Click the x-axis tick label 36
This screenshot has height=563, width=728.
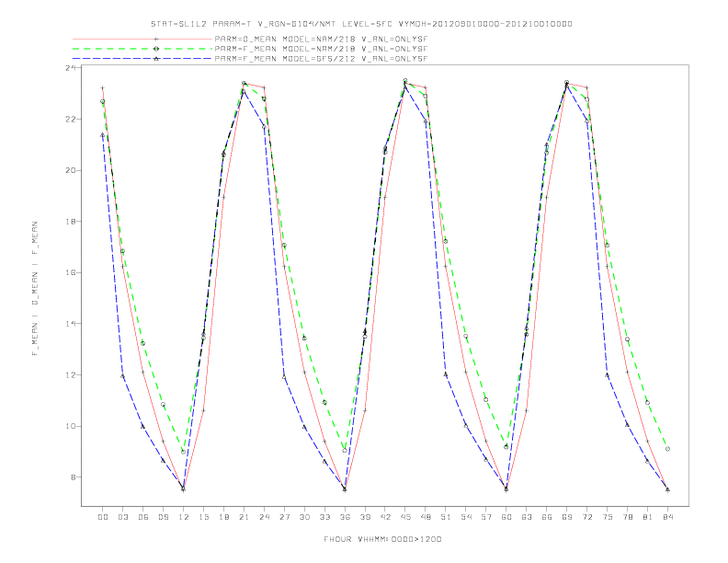pyautogui.click(x=345, y=517)
